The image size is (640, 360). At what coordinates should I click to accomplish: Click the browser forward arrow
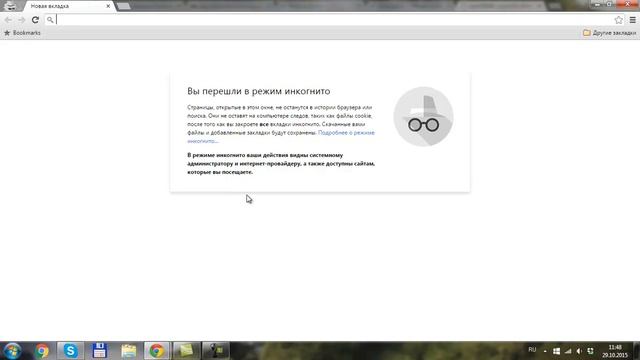(x=22, y=20)
